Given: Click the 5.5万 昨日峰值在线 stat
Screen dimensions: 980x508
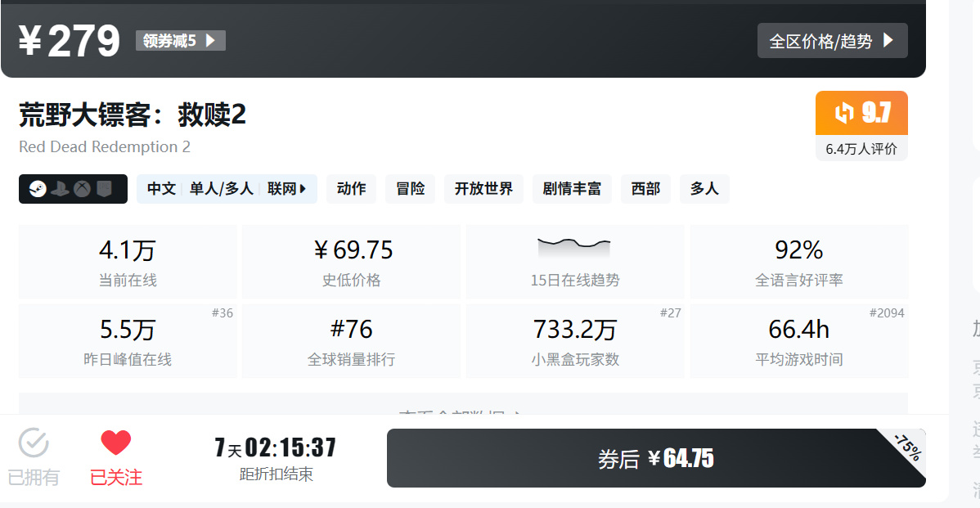Looking at the screenshot, I should tap(128, 341).
